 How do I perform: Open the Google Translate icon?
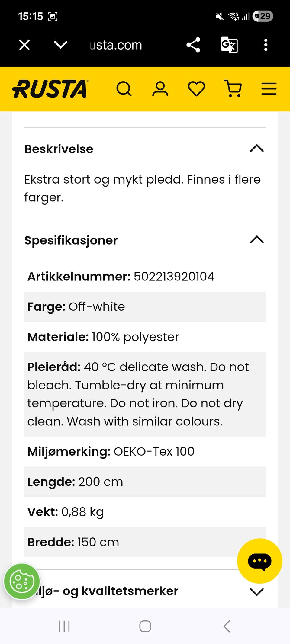pyautogui.click(x=229, y=45)
